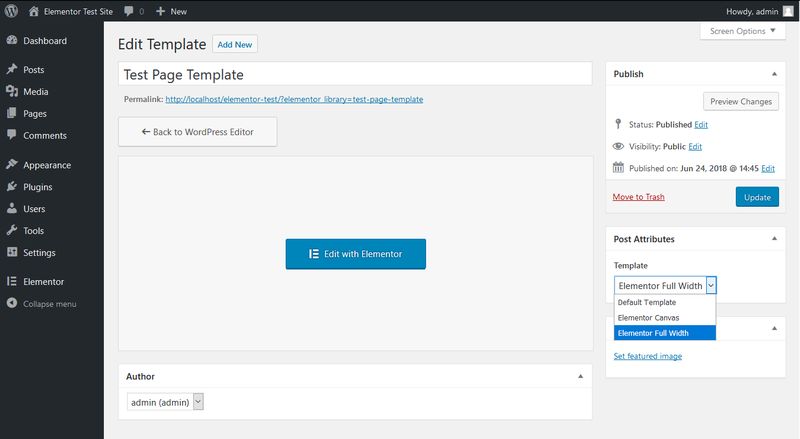Image resolution: width=800 pixels, height=439 pixels.
Task: Click Preview Changes button
Action: 741,102
